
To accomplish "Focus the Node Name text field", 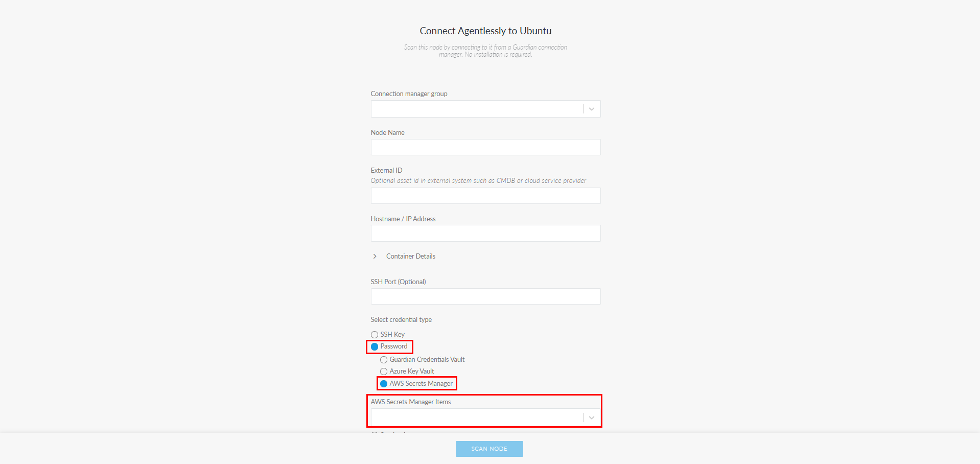I will pos(485,147).
